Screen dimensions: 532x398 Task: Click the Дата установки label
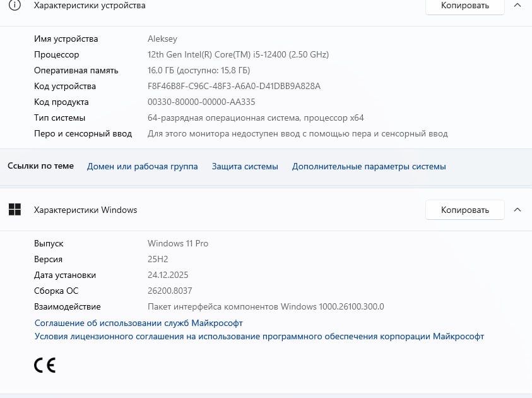[65, 275]
